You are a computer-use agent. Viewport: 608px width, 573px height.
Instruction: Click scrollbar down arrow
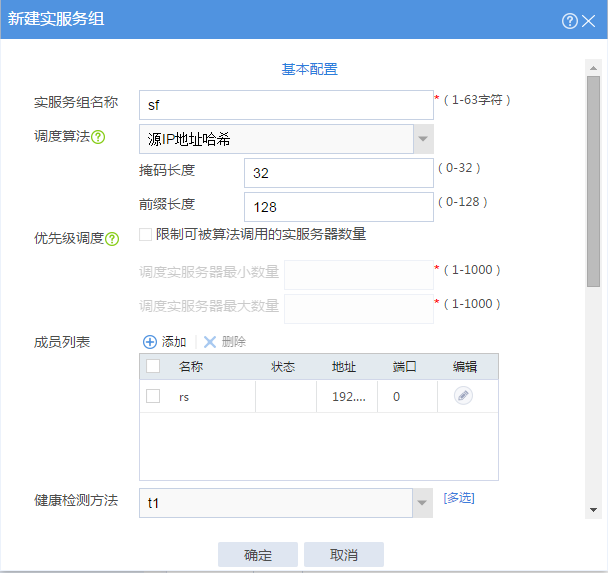point(593,510)
